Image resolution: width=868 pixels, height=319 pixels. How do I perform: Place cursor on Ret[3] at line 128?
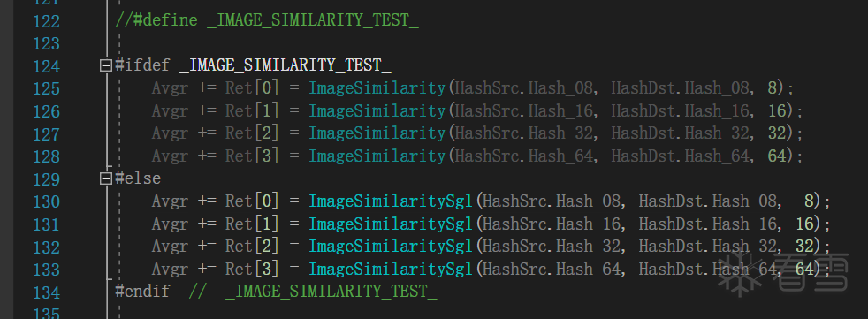coord(252,156)
